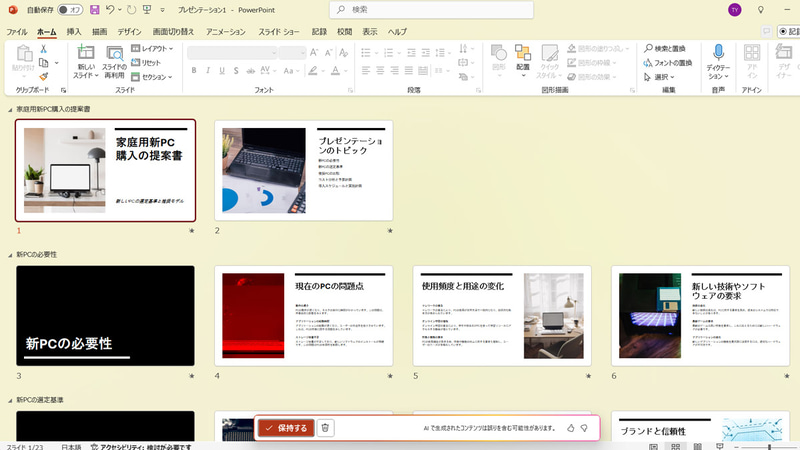Switch to Slide Sorter view in status bar
The width and height of the screenshot is (800, 450).
point(676,447)
